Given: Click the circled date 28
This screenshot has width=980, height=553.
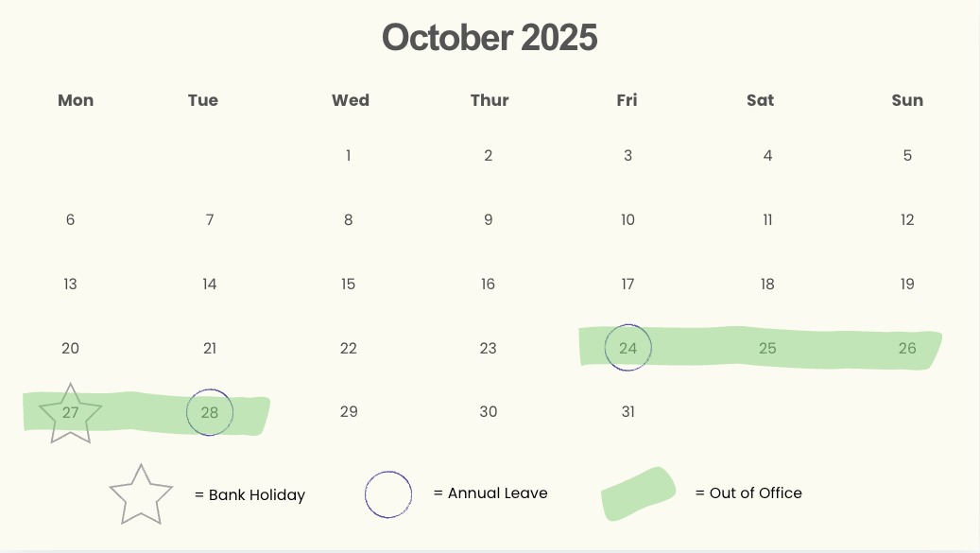Looking at the screenshot, I should pyautogui.click(x=210, y=412).
